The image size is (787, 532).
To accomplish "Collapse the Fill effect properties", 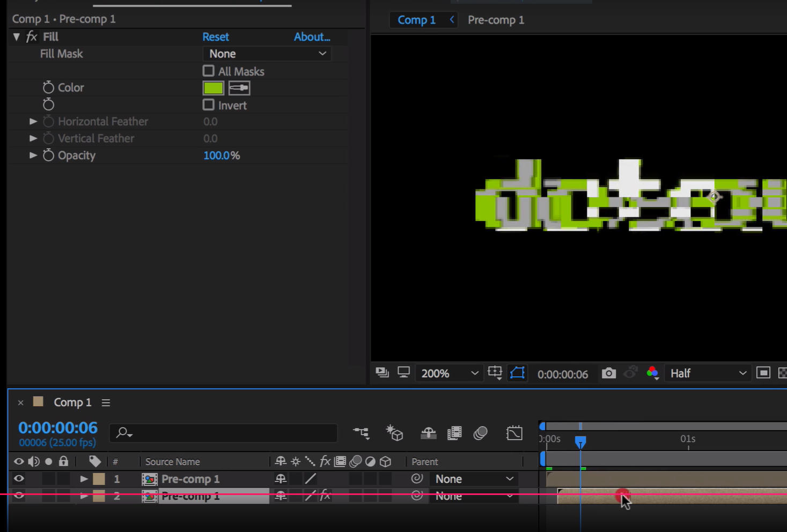I will pyautogui.click(x=16, y=37).
